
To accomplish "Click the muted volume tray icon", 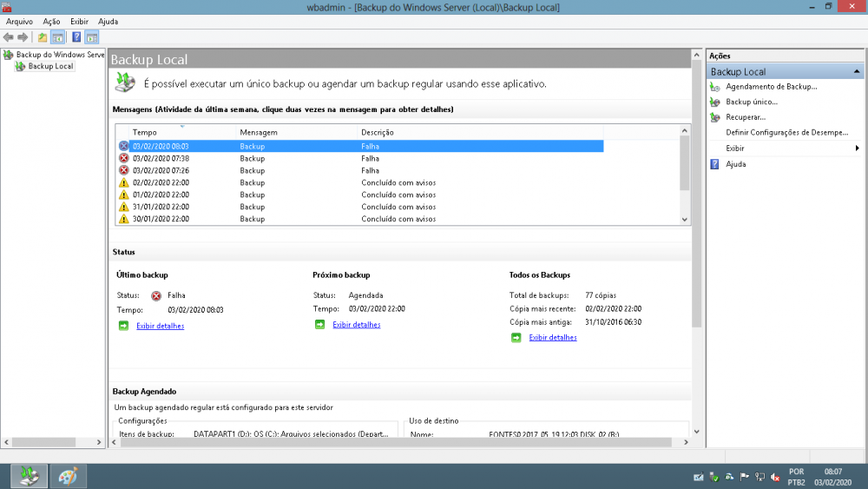I will pos(775,477).
